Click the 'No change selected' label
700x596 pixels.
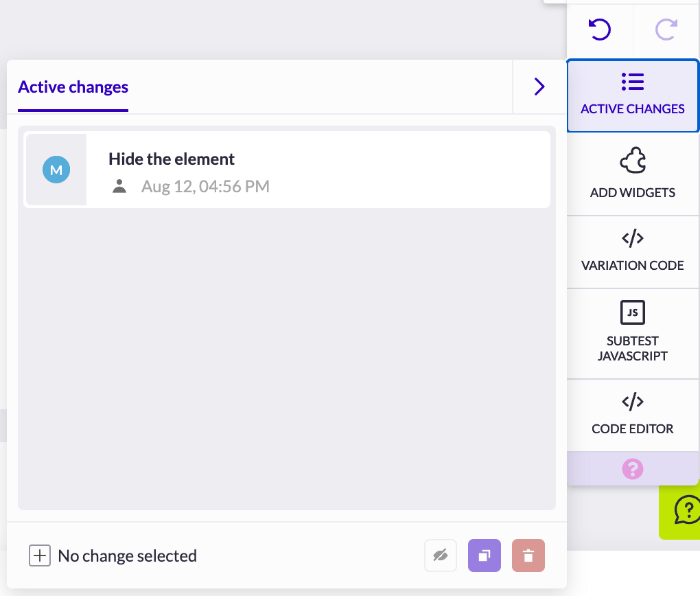[127, 555]
